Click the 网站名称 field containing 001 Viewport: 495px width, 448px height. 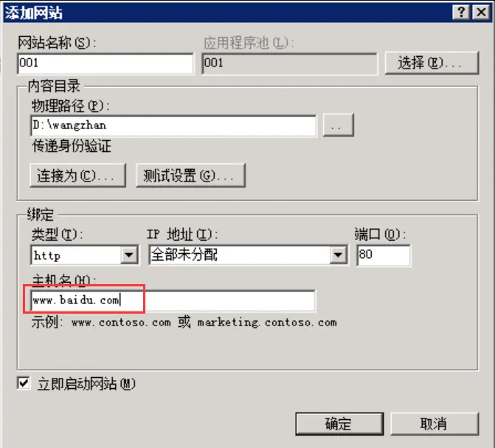(105, 63)
